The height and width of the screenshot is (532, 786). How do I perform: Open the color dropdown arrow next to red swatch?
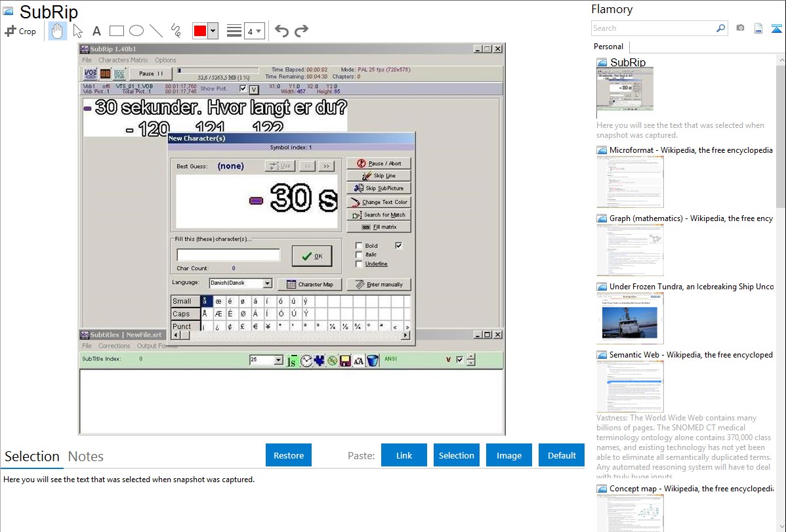point(213,31)
